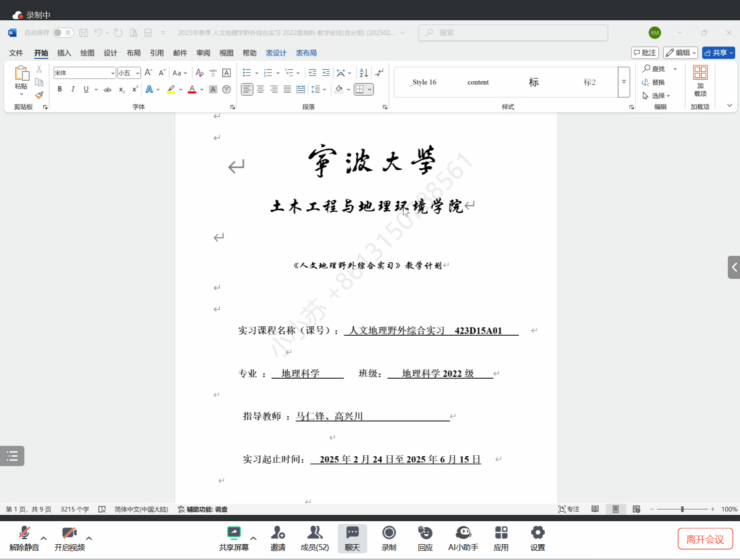740x560 pixels.
Task: Toggle the 自动保存 AutoSave switch
Action: (63, 32)
